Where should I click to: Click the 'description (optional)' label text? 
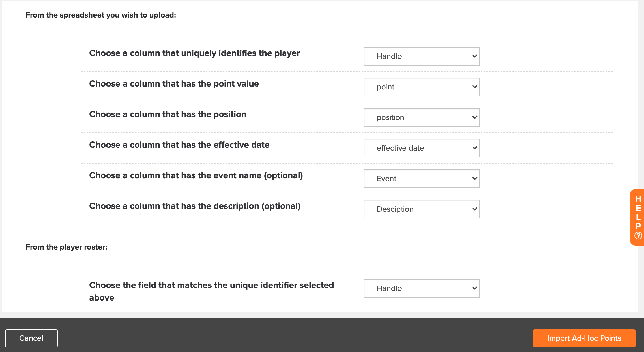(x=195, y=206)
